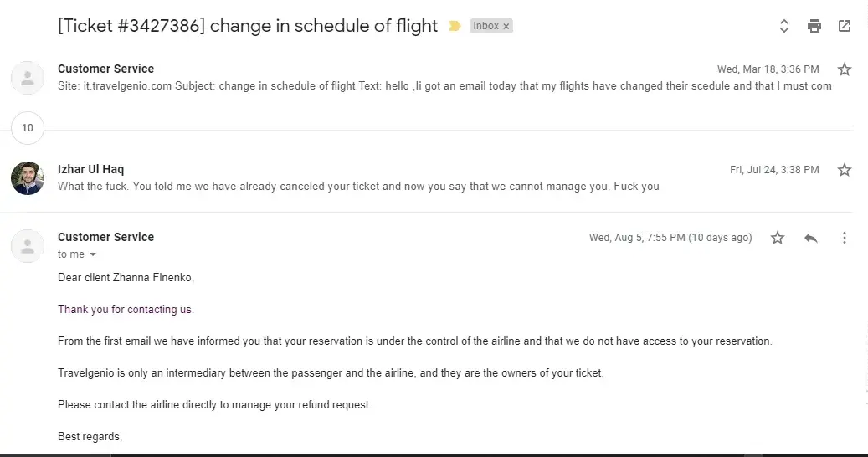Expand the 10 hidden messages

click(x=28, y=128)
